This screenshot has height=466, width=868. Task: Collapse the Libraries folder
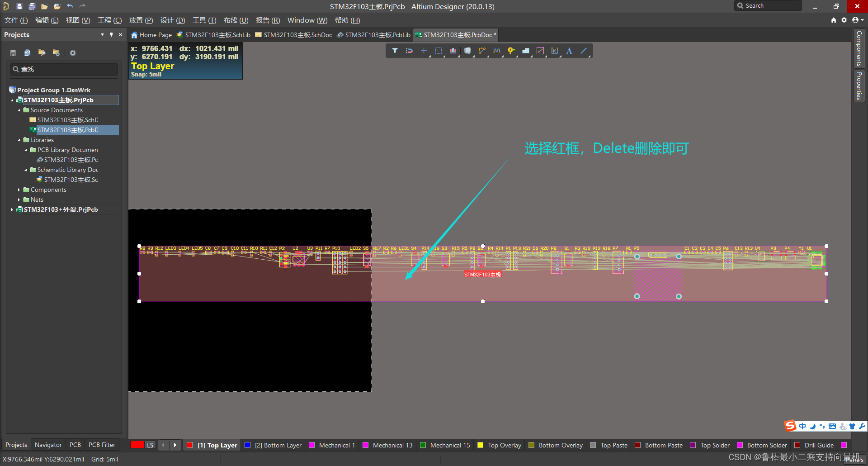[19, 140]
